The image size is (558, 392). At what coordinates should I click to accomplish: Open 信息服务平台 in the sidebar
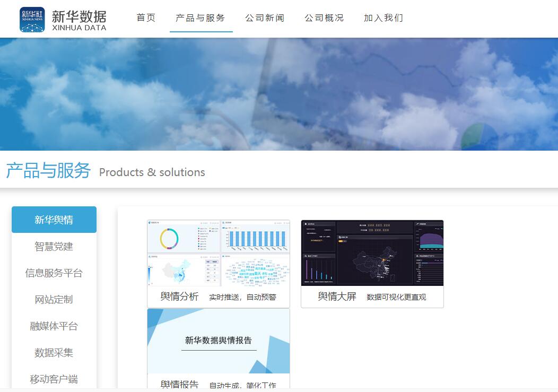(54, 273)
